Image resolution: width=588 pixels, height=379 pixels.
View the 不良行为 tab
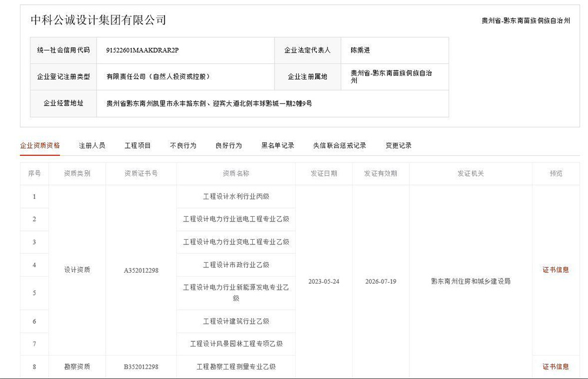(x=183, y=145)
